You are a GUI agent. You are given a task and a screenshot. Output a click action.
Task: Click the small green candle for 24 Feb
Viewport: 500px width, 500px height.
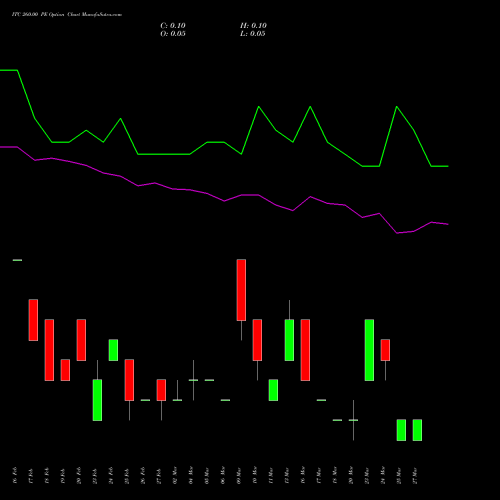(x=113, y=350)
